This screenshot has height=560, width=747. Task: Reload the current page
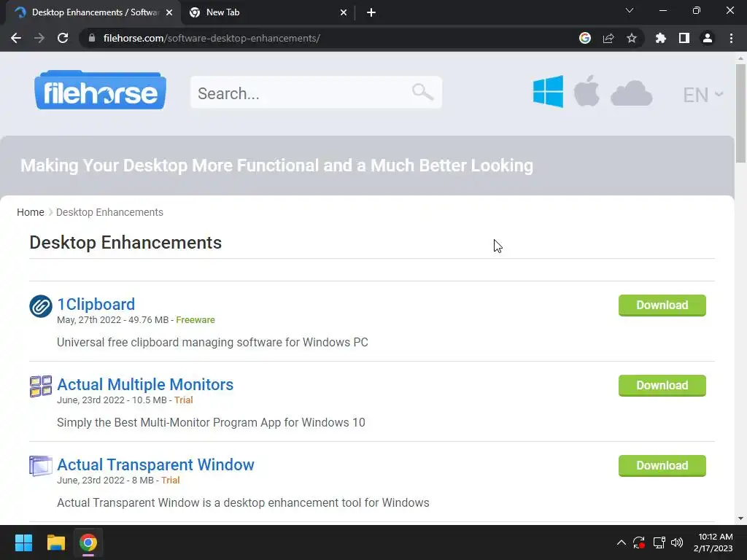coord(63,38)
